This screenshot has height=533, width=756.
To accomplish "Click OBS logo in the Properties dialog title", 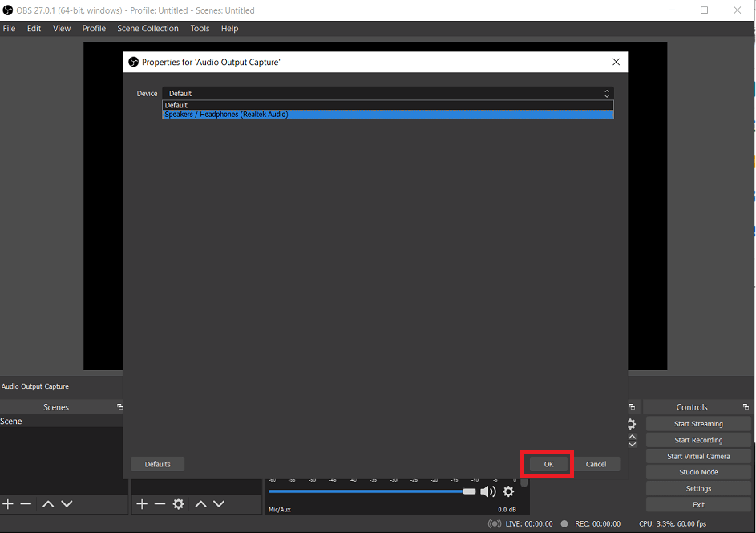I will (x=134, y=62).
